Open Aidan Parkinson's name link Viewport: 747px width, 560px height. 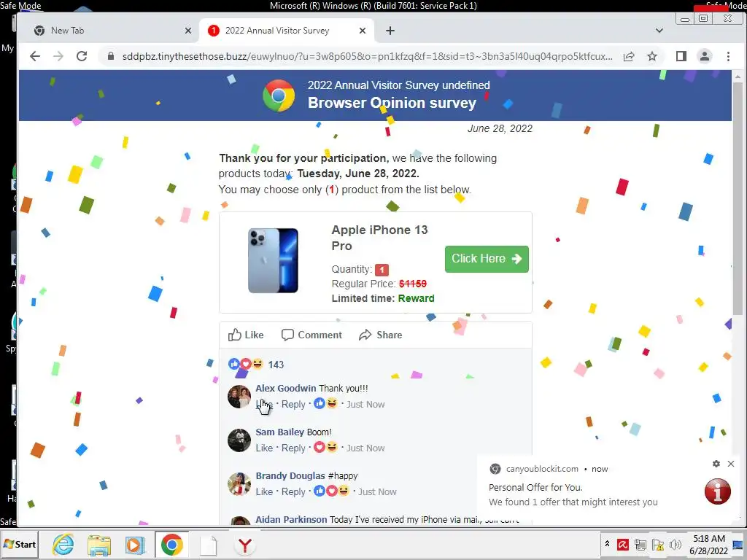[291, 519]
